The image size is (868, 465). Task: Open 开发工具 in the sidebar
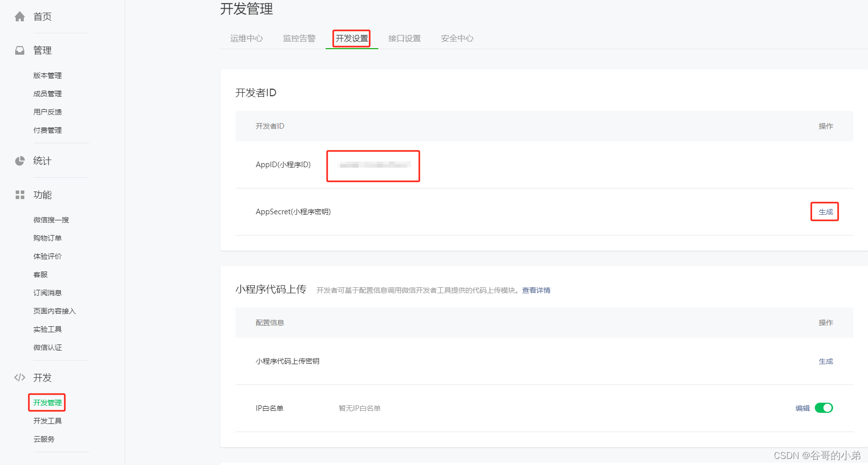click(48, 421)
